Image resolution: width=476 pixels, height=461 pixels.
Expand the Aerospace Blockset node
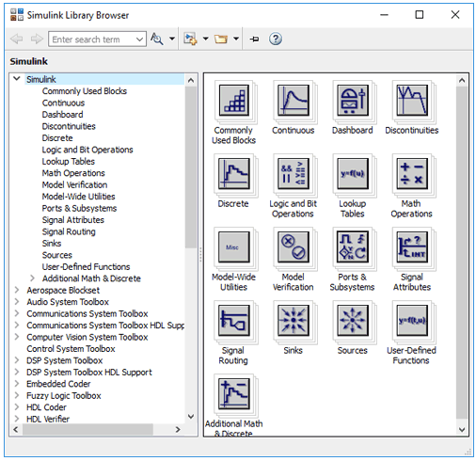tap(17, 290)
